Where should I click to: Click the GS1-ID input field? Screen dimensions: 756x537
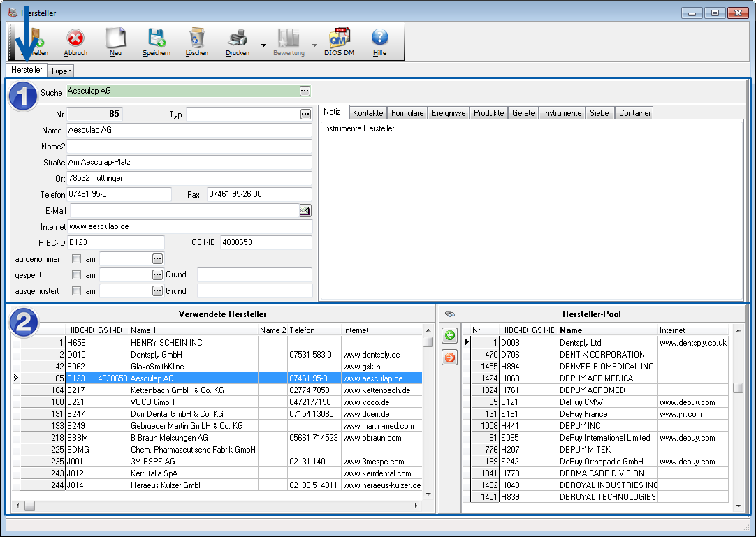click(x=266, y=242)
